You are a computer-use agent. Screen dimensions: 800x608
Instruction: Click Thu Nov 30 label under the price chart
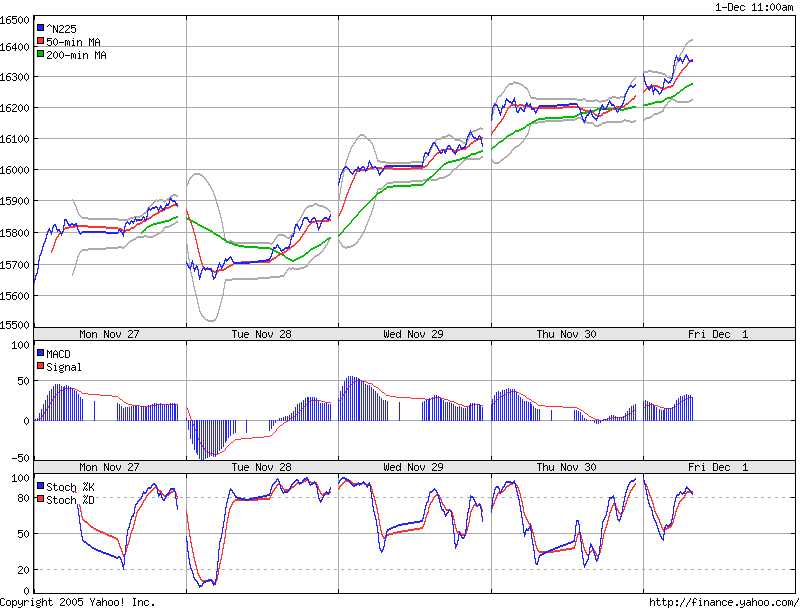click(x=566, y=334)
